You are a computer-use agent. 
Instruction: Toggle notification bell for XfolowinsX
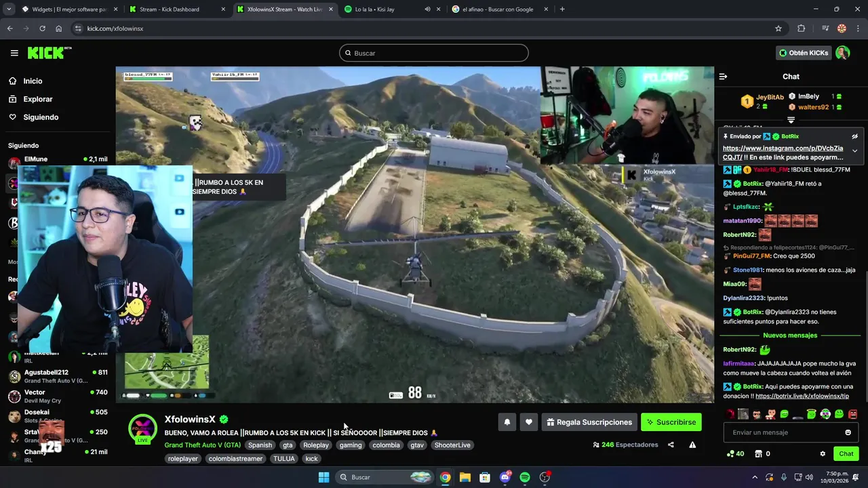tap(507, 422)
